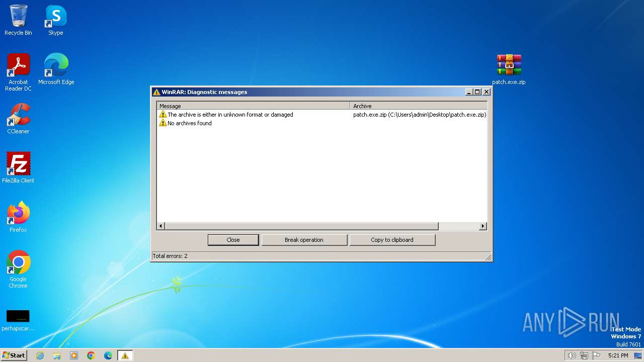Click the 'Total errors: 2' status bar text

(x=170, y=256)
